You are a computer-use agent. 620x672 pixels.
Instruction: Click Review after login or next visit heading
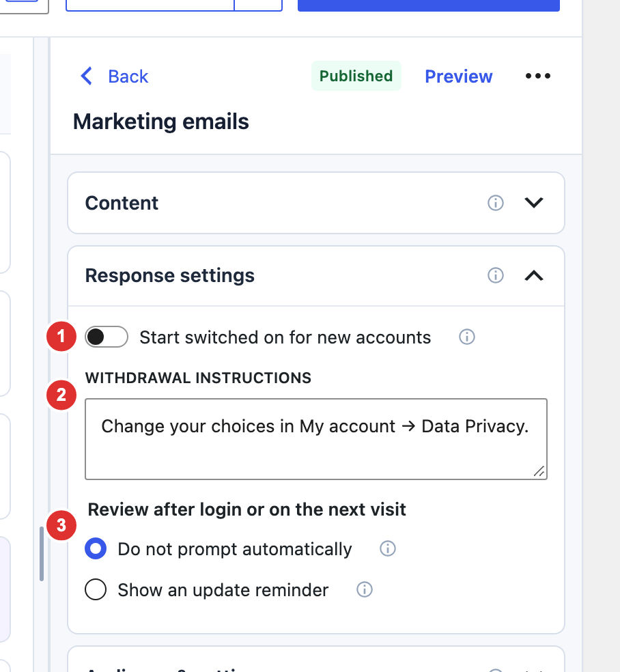(x=246, y=509)
